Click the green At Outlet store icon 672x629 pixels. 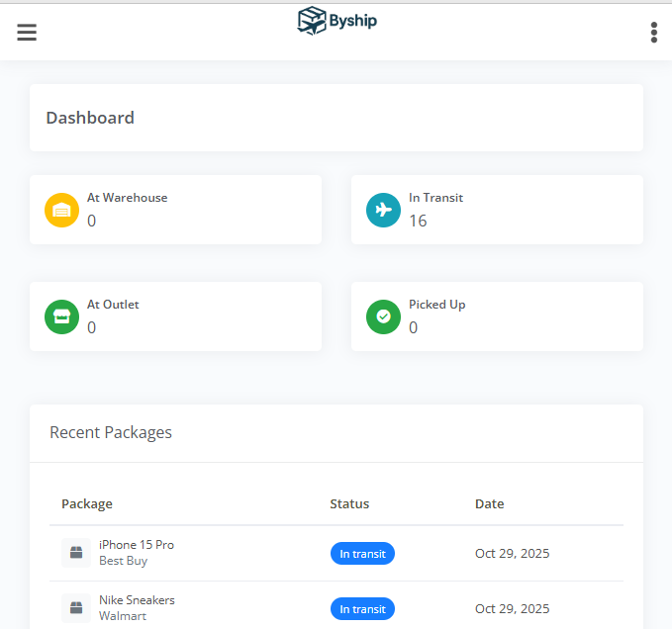point(61,316)
